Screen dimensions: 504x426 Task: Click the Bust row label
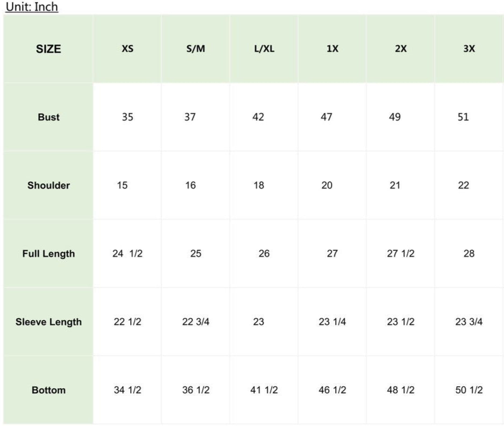tap(48, 117)
